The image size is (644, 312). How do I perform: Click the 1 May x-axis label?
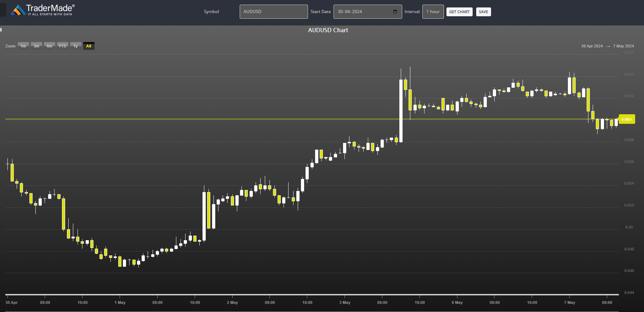point(120,302)
